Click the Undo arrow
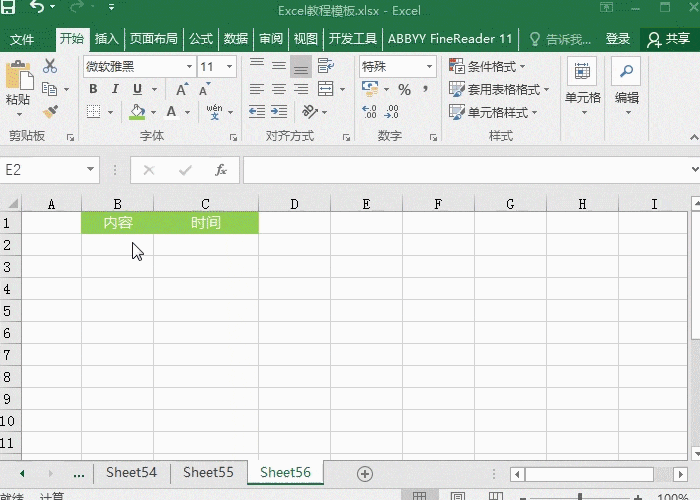 click(37, 7)
